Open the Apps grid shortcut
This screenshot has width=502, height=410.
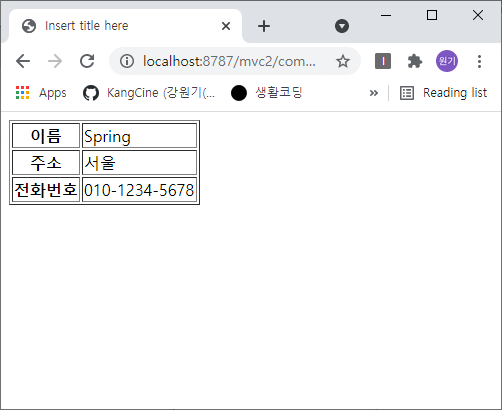(41, 93)
